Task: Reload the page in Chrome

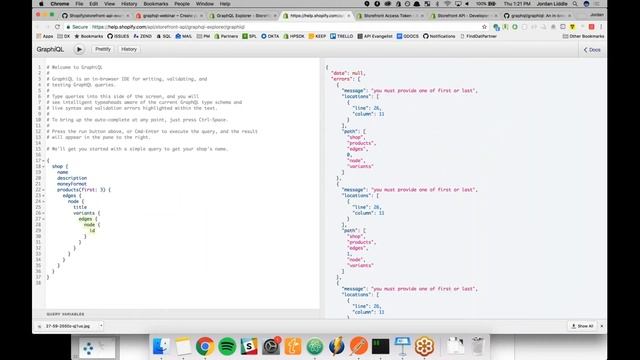Action: tap(57, 27)
